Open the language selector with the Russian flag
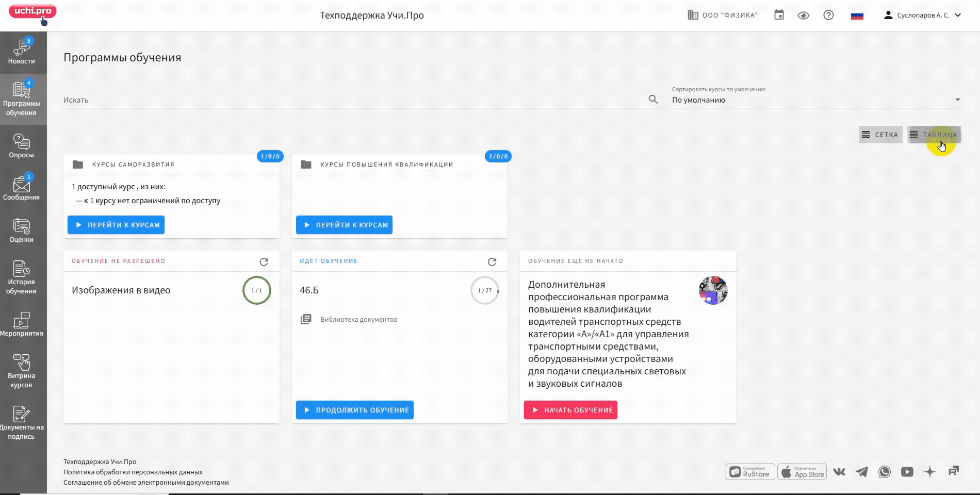 click(857, 16)
